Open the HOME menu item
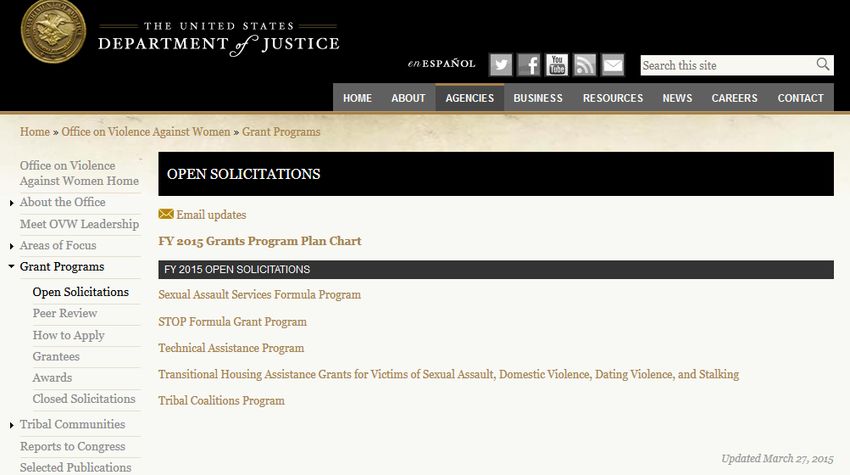This screenshot has height=475, width=850. point(357,98)
